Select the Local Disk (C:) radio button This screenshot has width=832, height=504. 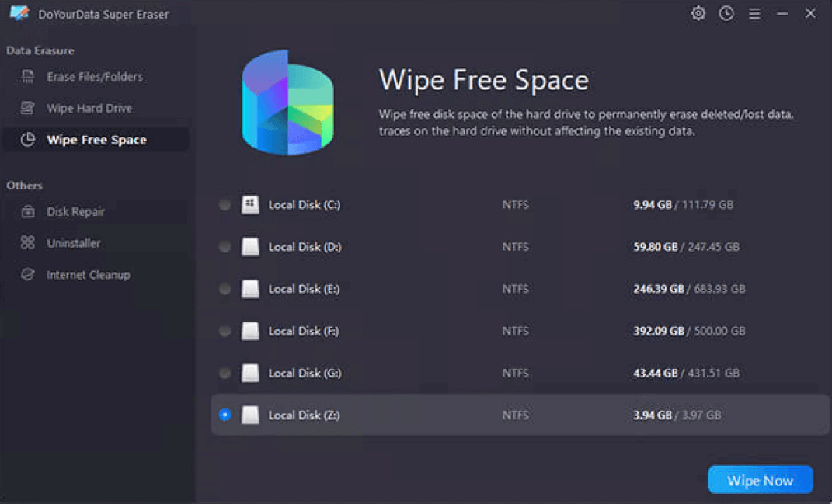(225, 204)
